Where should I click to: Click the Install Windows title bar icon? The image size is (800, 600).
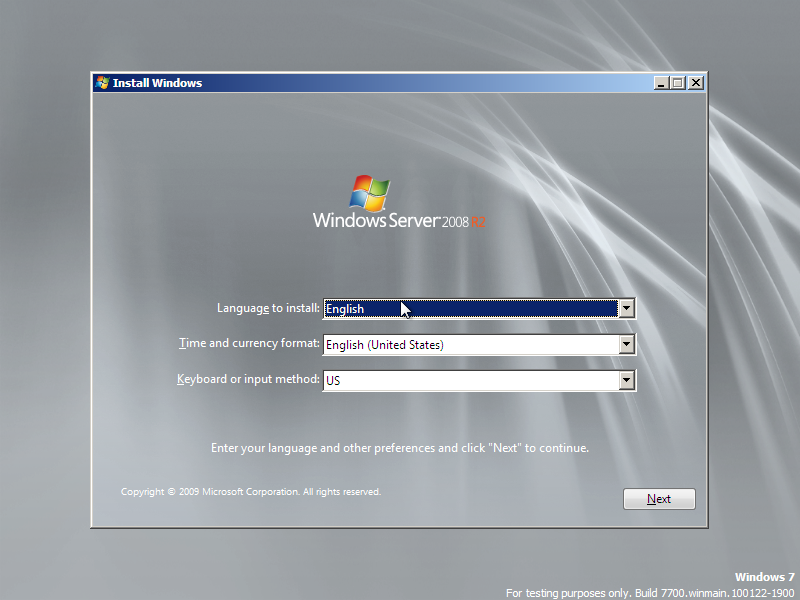tap(101, 83)
